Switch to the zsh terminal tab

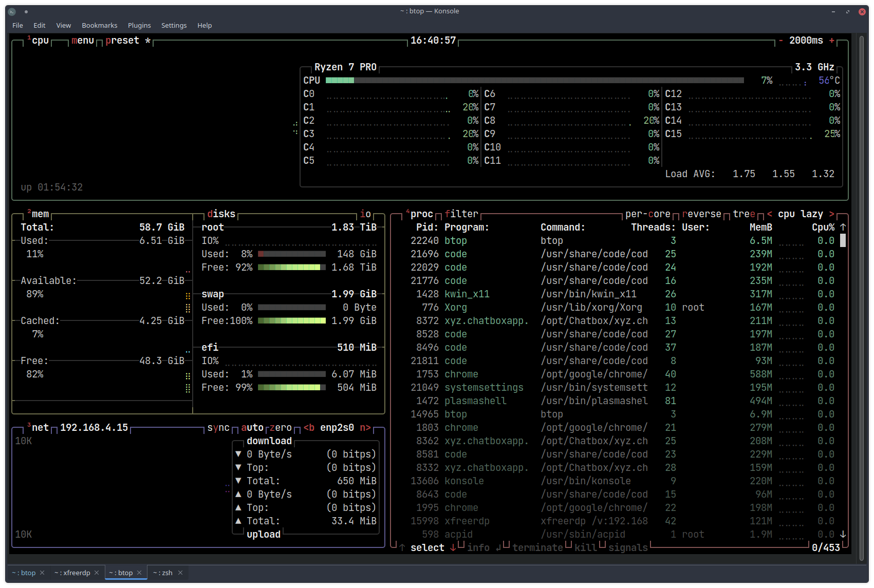[x=163, y=573]
